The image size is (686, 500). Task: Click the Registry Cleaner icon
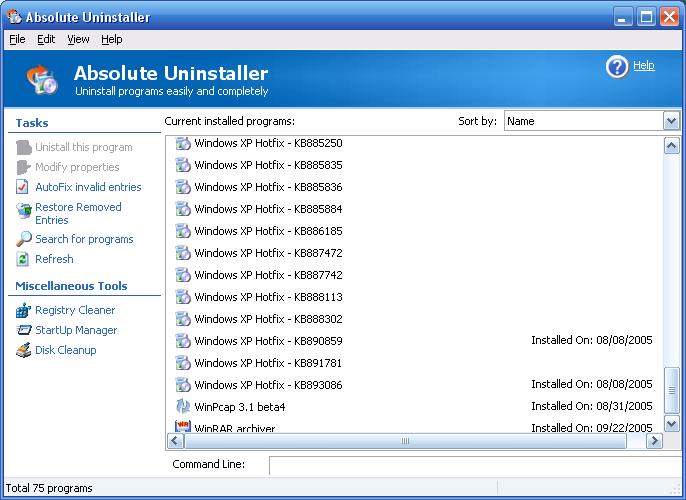[x=23, y=310]
